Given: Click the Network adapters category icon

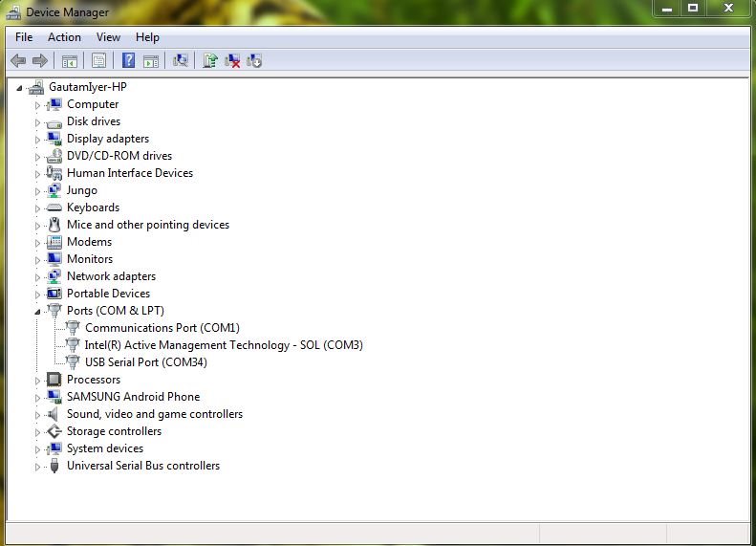Looking at the screenshot, I should pos(54,277).
